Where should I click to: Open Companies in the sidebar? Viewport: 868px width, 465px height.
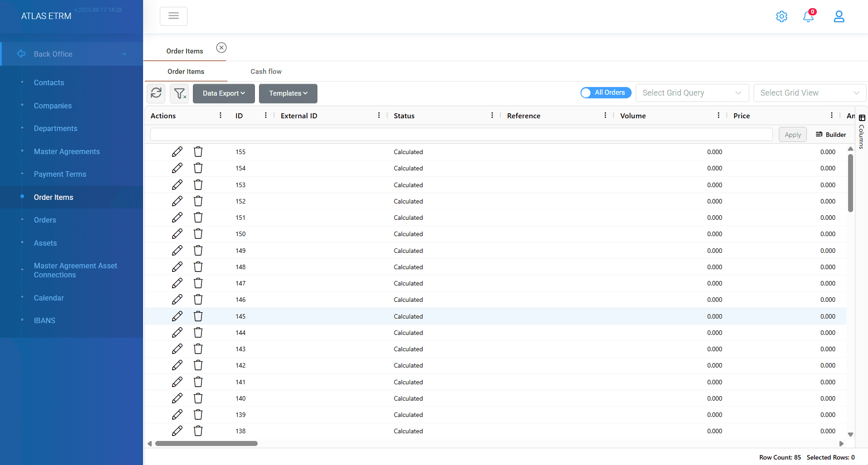click(x=53, y=106)
